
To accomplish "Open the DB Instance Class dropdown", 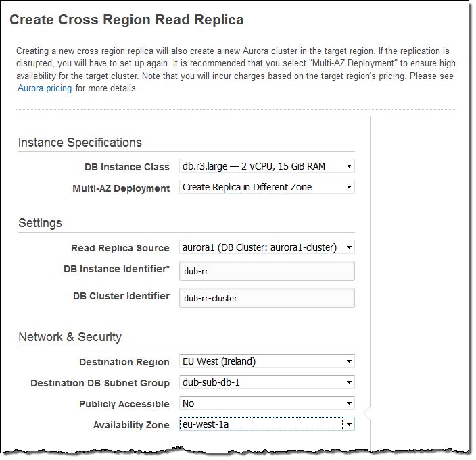I will (x=266, y=166).
